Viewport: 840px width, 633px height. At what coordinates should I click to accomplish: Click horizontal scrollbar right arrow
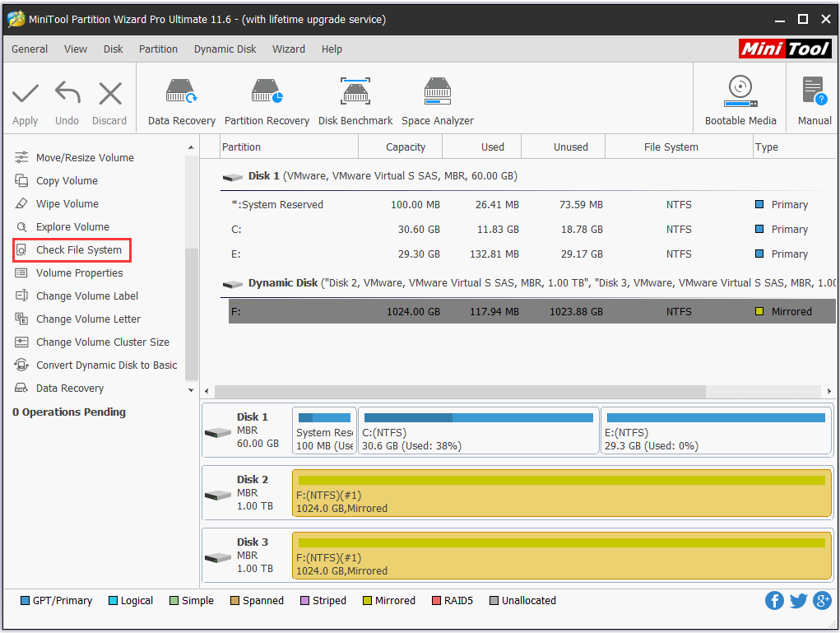click(828, 391)
